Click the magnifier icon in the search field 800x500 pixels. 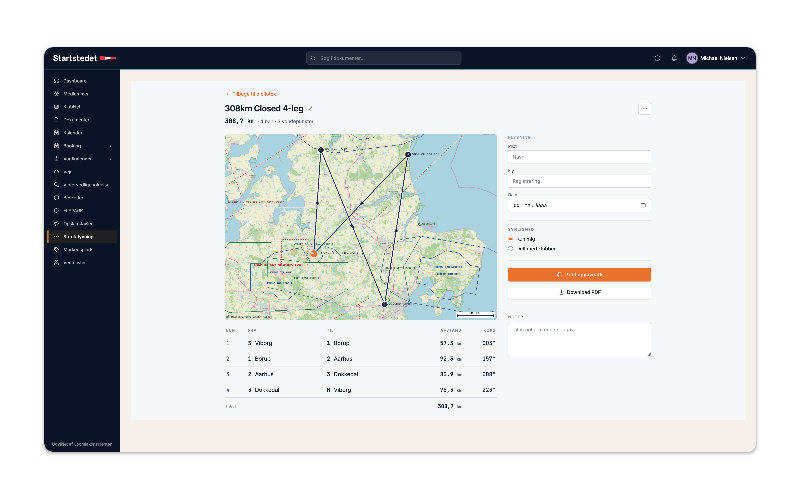pyautogui.click(x=313, y=58)
